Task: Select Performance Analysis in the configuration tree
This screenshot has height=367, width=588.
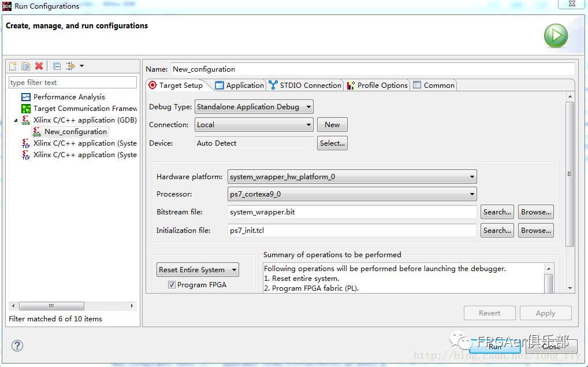Action: (69, 97)
